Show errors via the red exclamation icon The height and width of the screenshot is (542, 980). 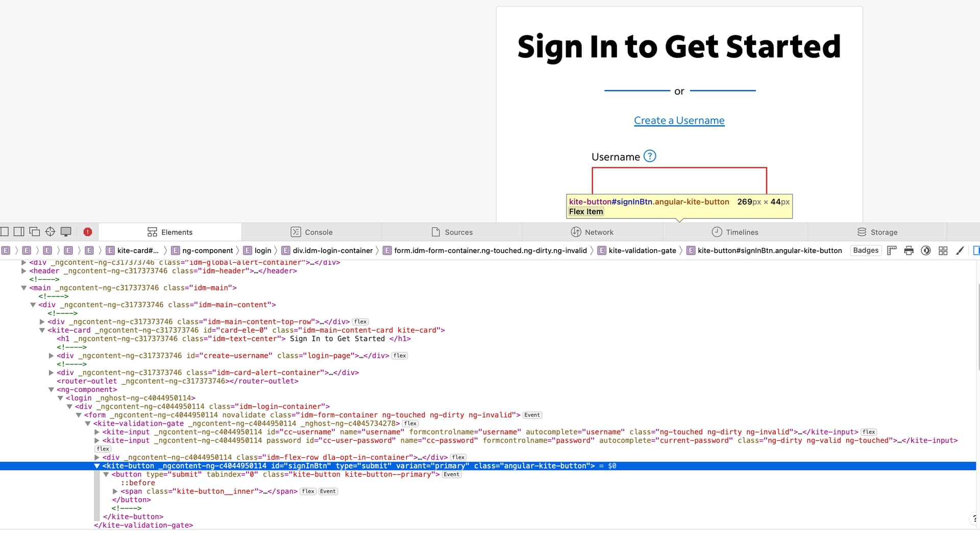click(x=88, y=232)
